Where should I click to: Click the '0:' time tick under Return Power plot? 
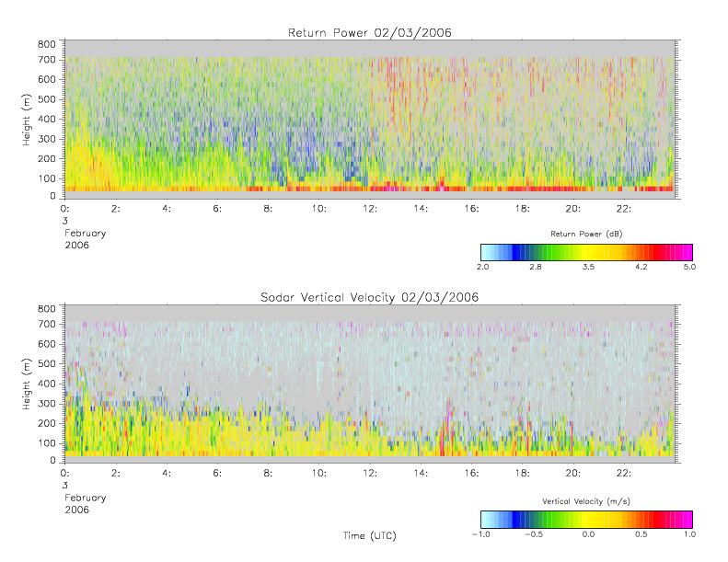tap(64, 209)
